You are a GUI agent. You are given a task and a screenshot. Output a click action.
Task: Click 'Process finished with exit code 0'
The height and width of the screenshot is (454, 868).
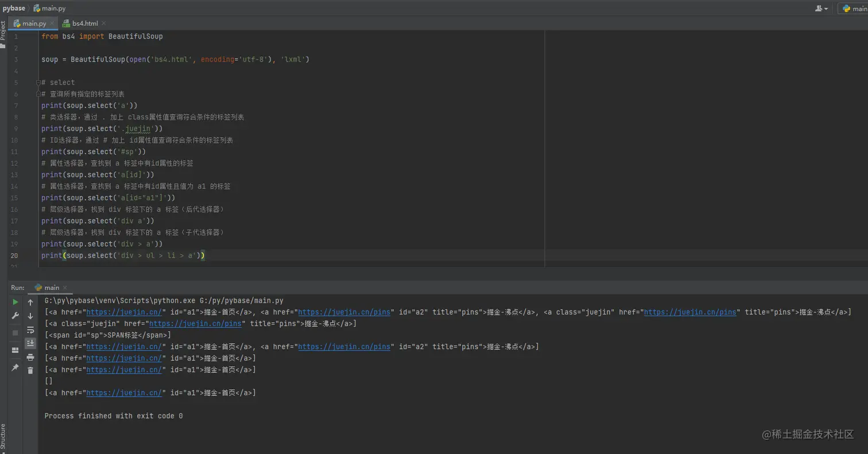click(114, 416)
